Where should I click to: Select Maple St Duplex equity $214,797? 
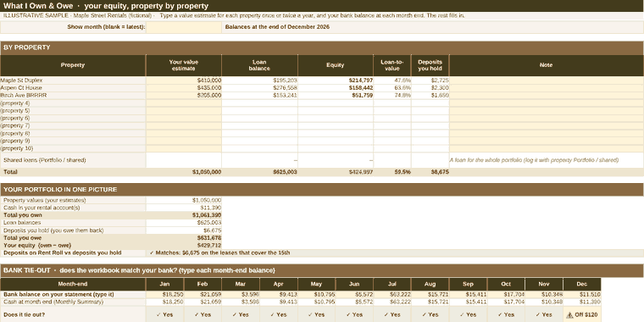(336, 80)
